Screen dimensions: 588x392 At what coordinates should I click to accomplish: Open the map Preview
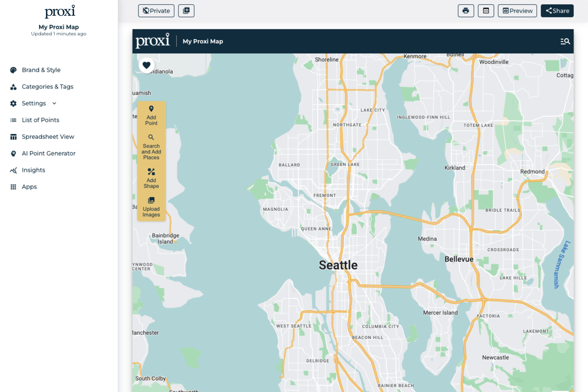517,11
